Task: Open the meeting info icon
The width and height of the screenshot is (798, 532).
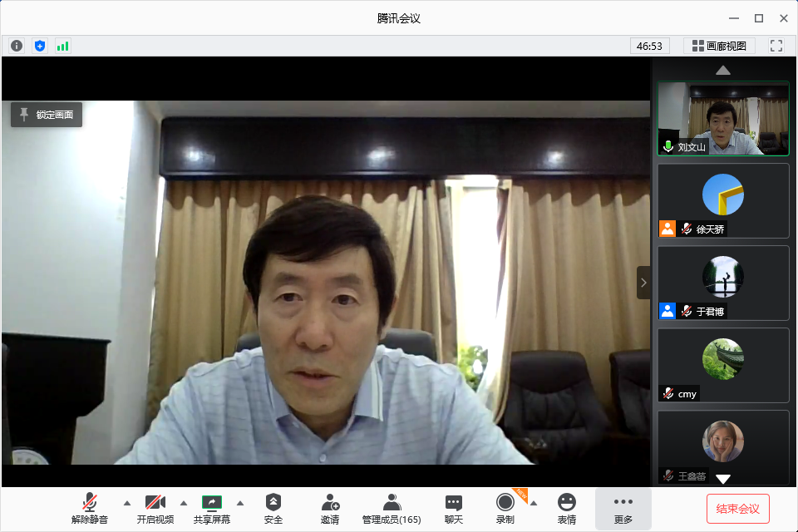Action: click(x=17, y=46)
